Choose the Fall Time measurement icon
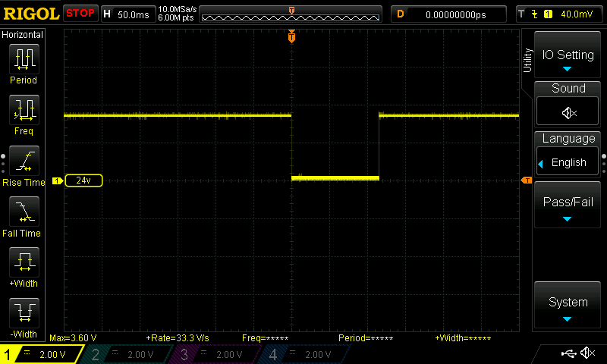607x364 pixels. pos(24,212)
